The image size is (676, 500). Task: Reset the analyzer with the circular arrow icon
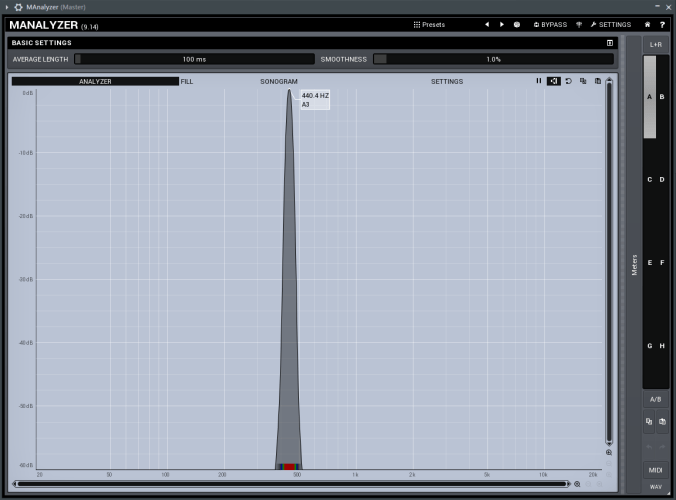pos(569,81)
